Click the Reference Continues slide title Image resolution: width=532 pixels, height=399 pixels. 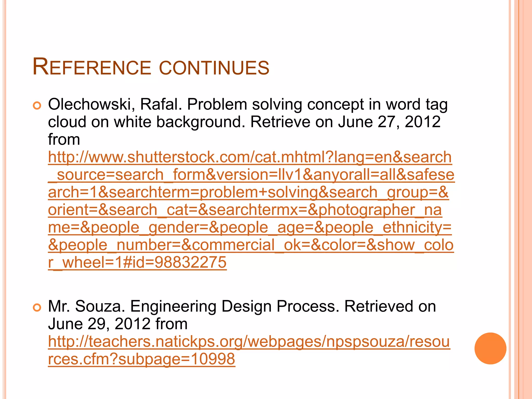[151, 67]
